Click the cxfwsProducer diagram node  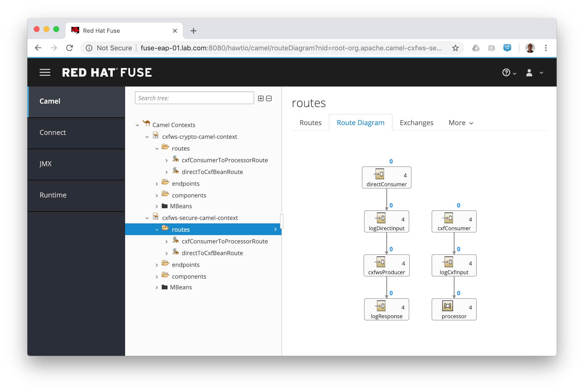(x=386, y=265)
